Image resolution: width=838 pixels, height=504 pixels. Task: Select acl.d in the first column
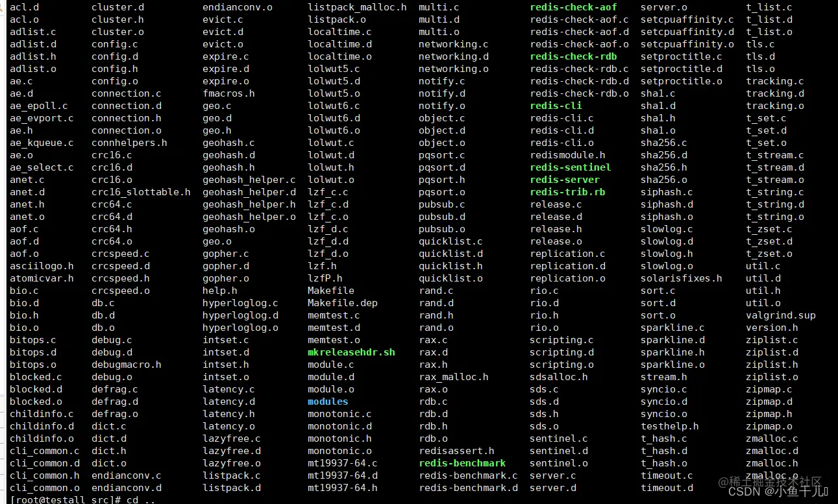[x=25, y=7]
